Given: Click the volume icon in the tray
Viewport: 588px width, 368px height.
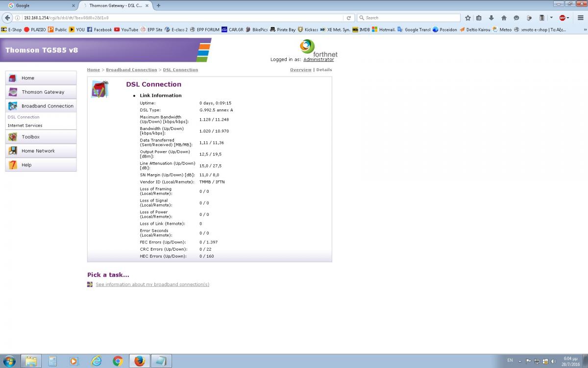Looking at the screenshot, I should point(554,361).
